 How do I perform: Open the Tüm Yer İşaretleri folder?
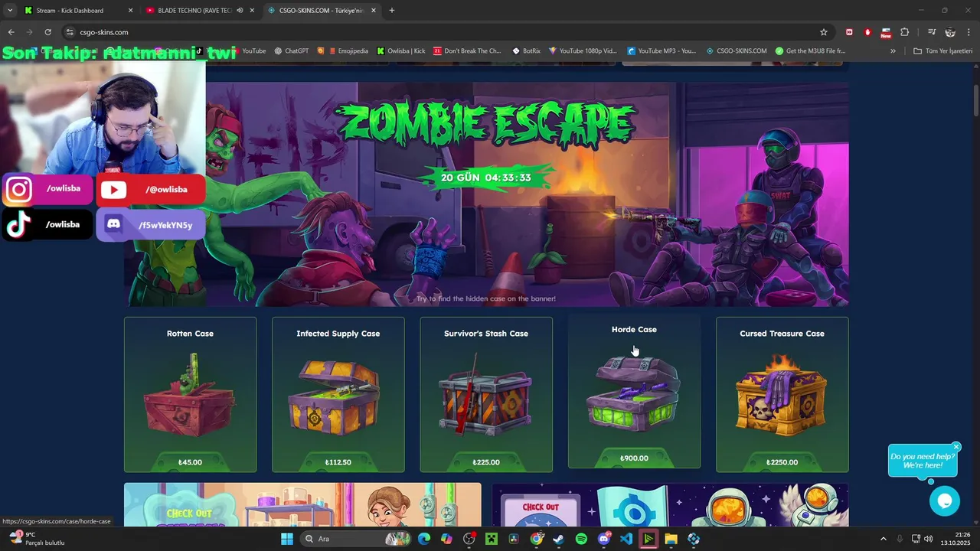pyautogui.click(x=942, y=51)
